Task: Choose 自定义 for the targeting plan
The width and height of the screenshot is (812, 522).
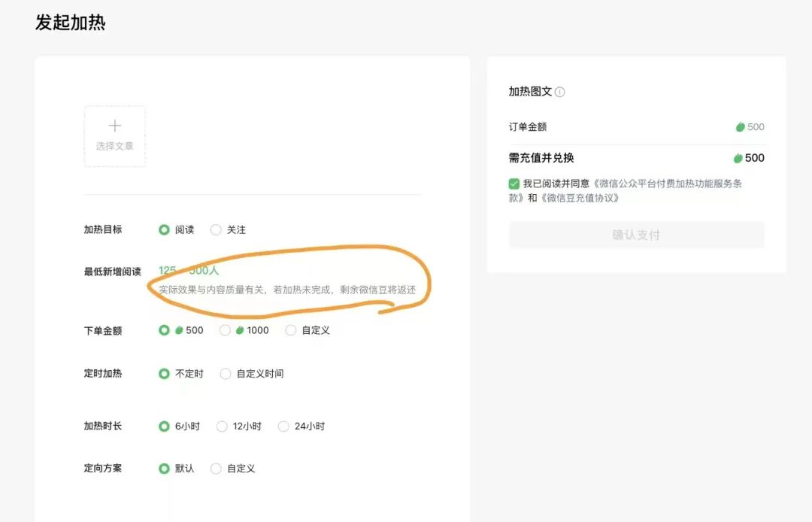Action: point(216,468)
